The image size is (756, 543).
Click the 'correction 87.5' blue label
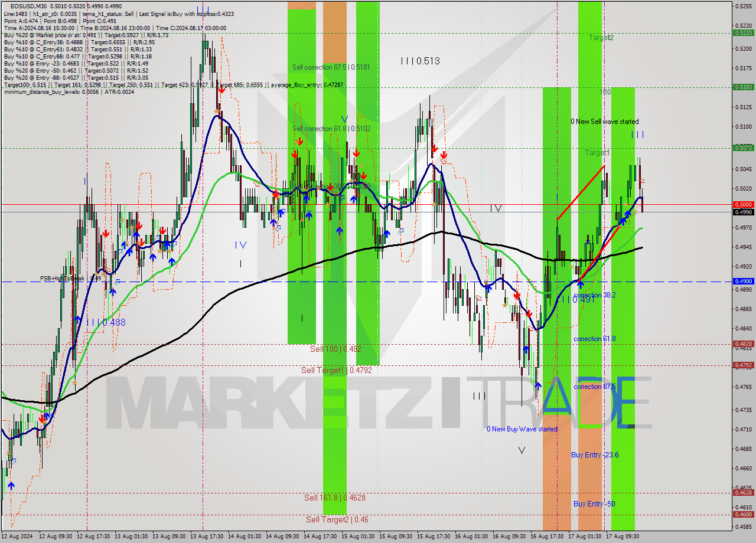pyautogui.click(x=595, y=387)
